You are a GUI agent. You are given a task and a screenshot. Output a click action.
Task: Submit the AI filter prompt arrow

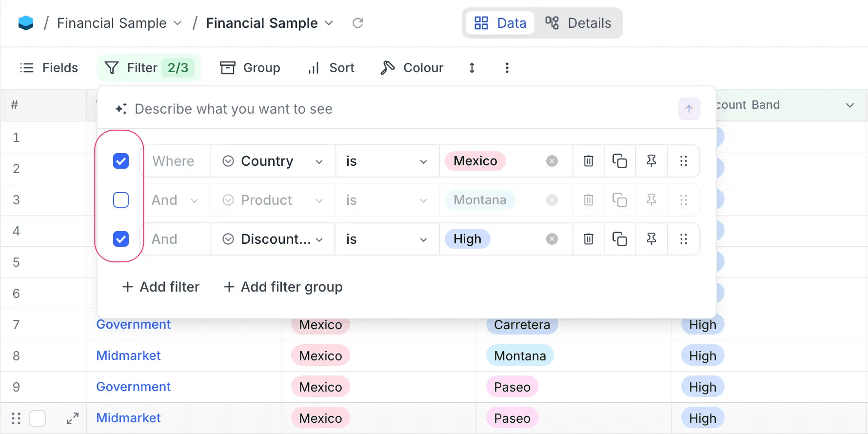pos(689,109)
